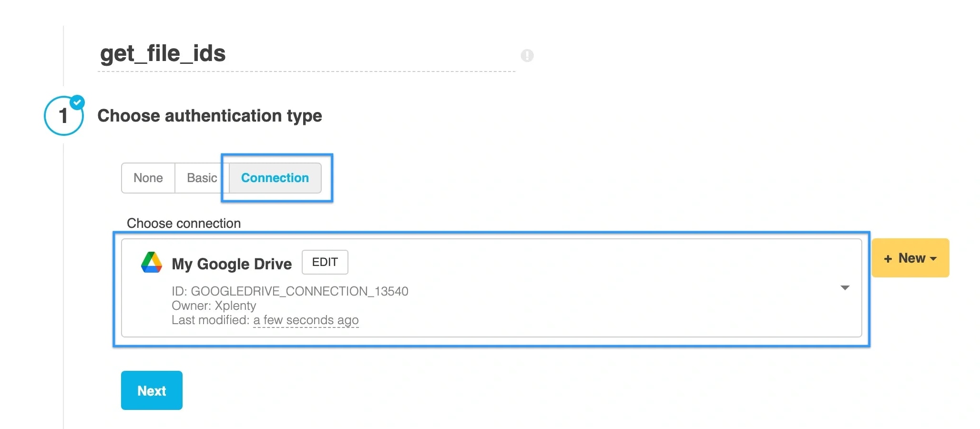Click the EDIT button for My Google Drive

coord(325,262)
